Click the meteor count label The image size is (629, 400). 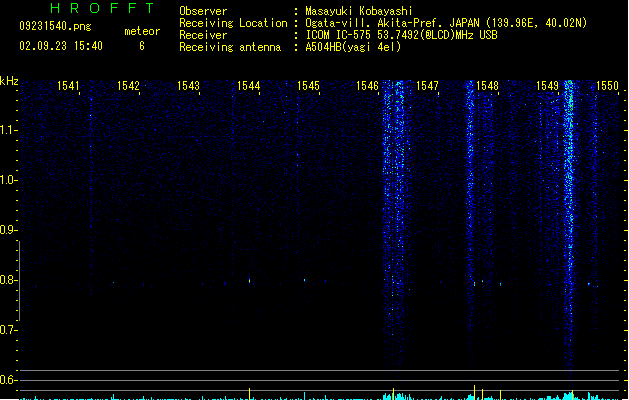click(x=142, y=31)
